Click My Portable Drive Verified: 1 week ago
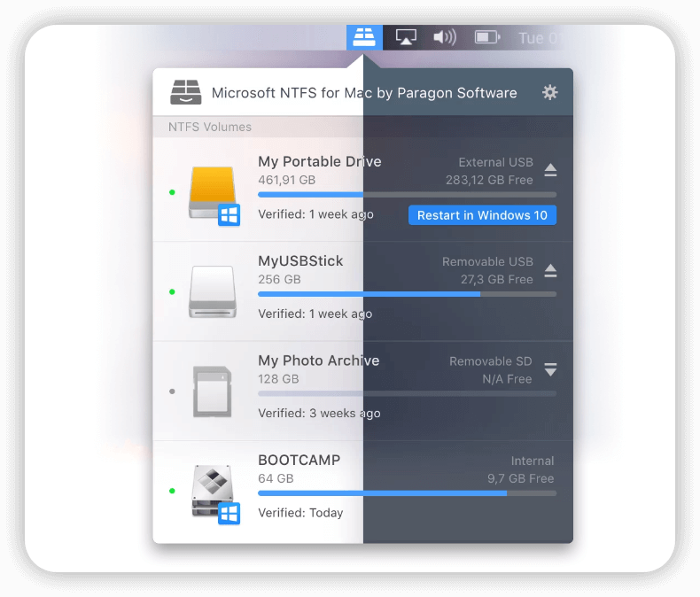Image resolution: width=700 pixels, height=597 pixels. tap(315, 214)
